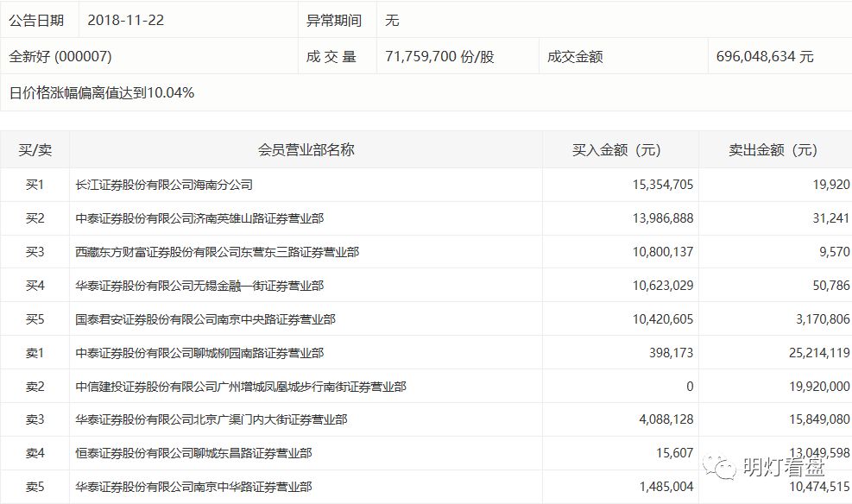Select 国泰君安证券南京中央路营业部 name
The width and height of the screenshot is (852, 504).
pos(205,319)
